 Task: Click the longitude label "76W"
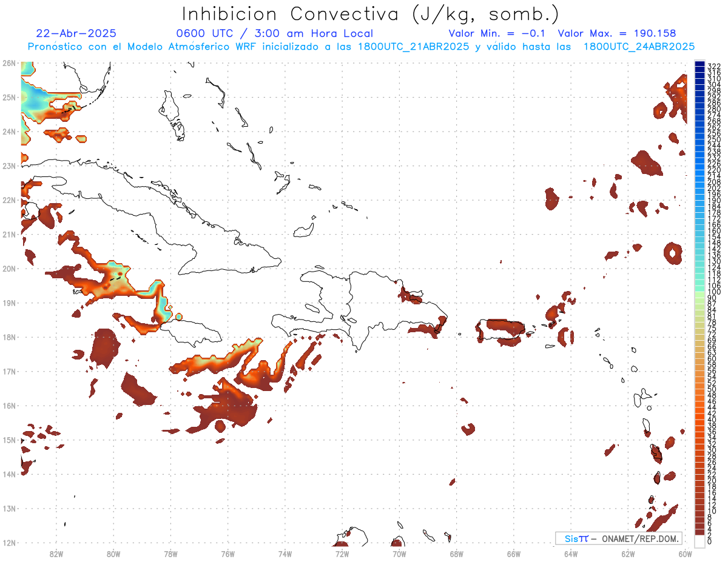[227, 554]
